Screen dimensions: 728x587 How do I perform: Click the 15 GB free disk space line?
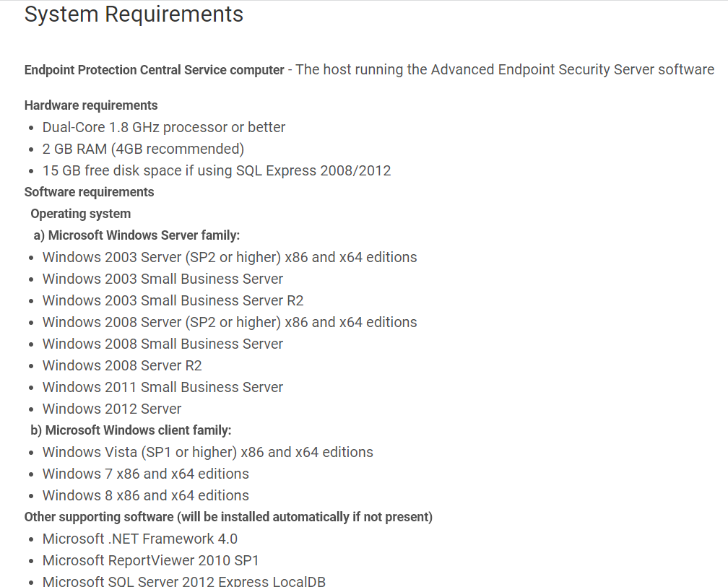coord(216,170)
